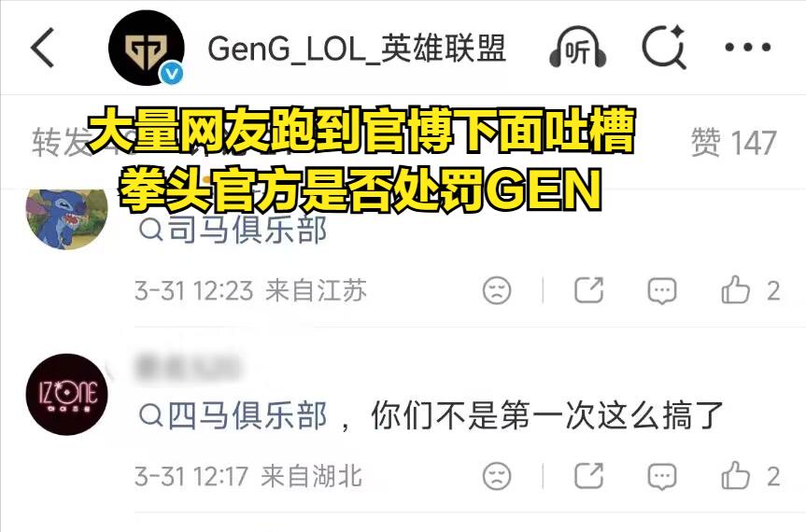Viewport: 806px width, 532px height.
Task: Open the three-dot more menu
Action: pyautogui.click(x=748, y=48)
